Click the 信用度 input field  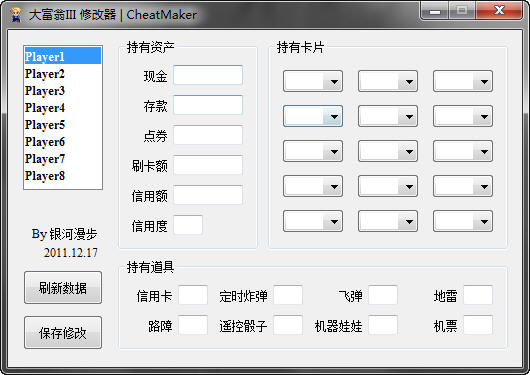pos(188,225)
